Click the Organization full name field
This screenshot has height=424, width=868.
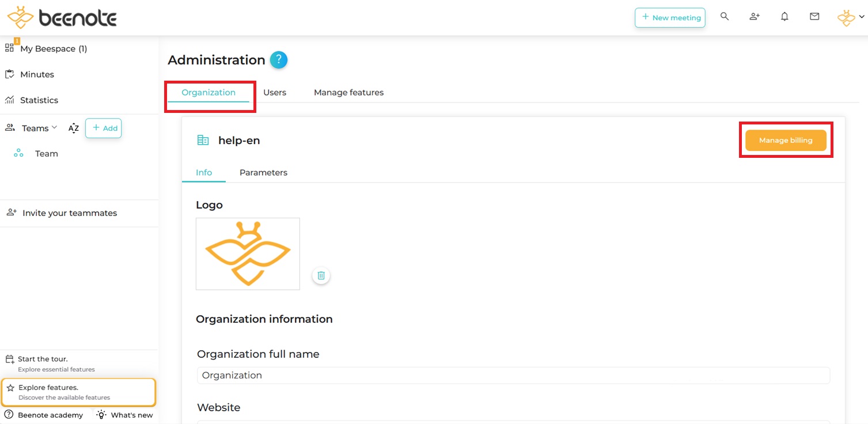pyautogui.click(x=513, y=375)
